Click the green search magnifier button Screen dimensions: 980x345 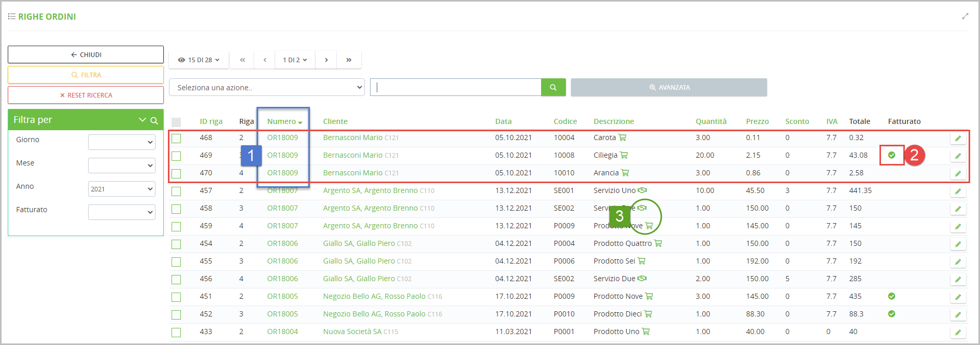(x=553, y=88)
